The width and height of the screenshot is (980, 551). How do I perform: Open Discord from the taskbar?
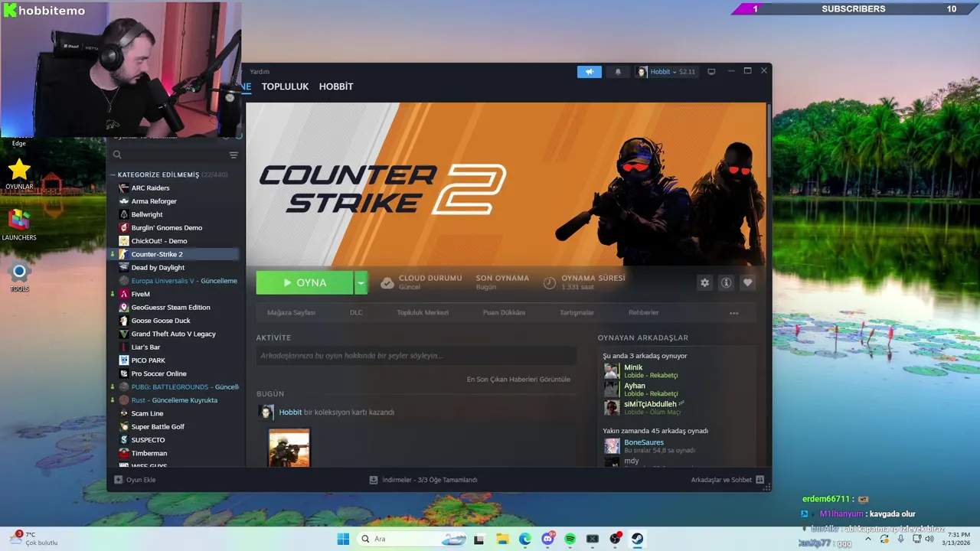[x=548, y=539]
